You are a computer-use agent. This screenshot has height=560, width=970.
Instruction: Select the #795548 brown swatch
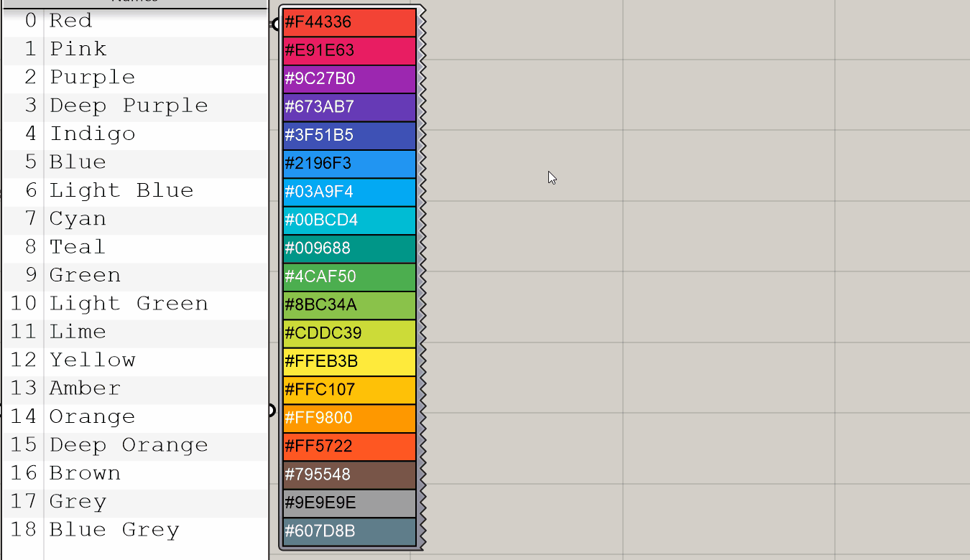pyautogui.click(x=349, y=475)
